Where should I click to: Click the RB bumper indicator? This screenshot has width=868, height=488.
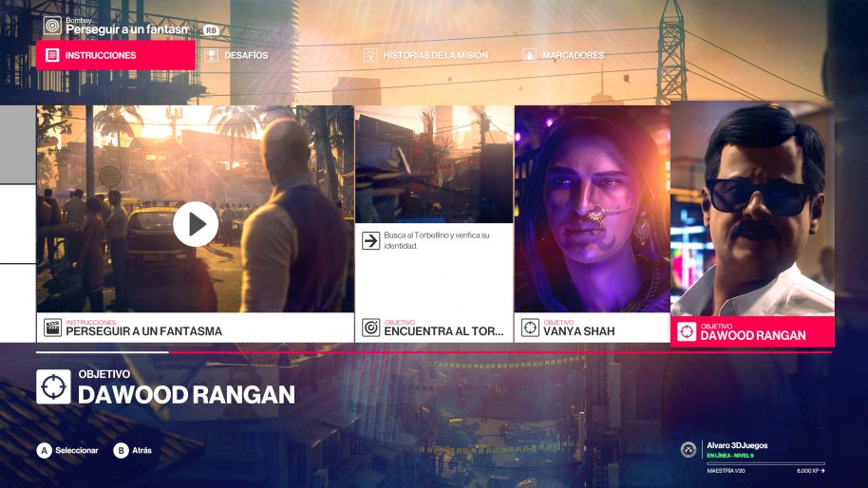click(x=211, y=30)
